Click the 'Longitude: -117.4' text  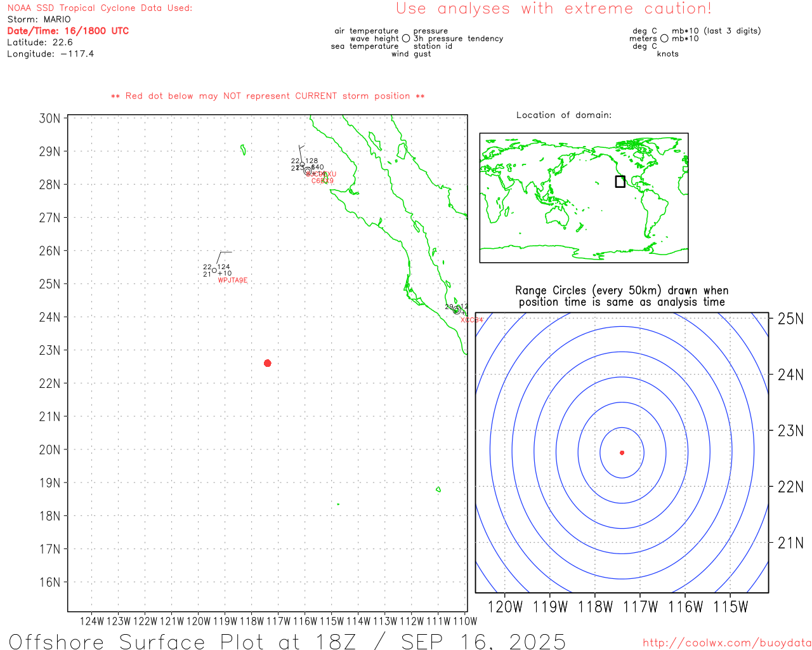(x=51, y=54)
